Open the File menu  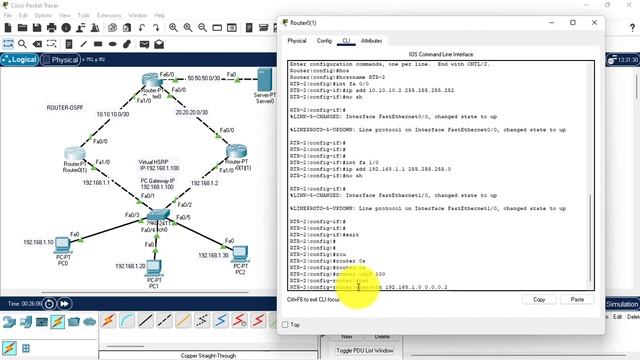(x=7, y=15)
